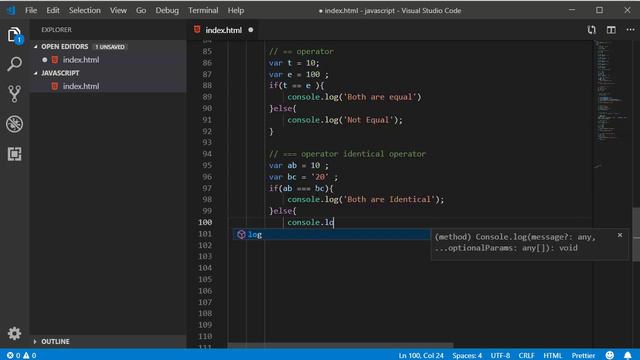Click the horizontal editor scrollbar
Screen dimensions: 640x360
pyautogui.click(x=340, y=345)
